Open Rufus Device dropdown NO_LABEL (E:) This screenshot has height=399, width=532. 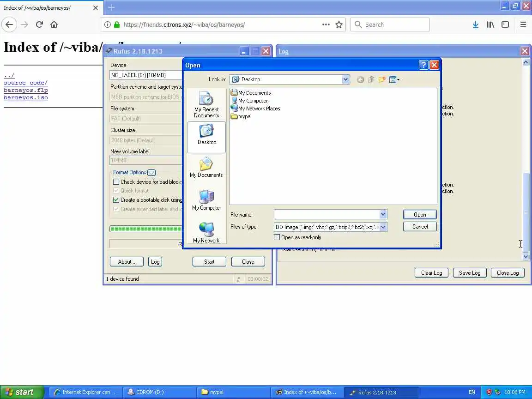[146, 75]
